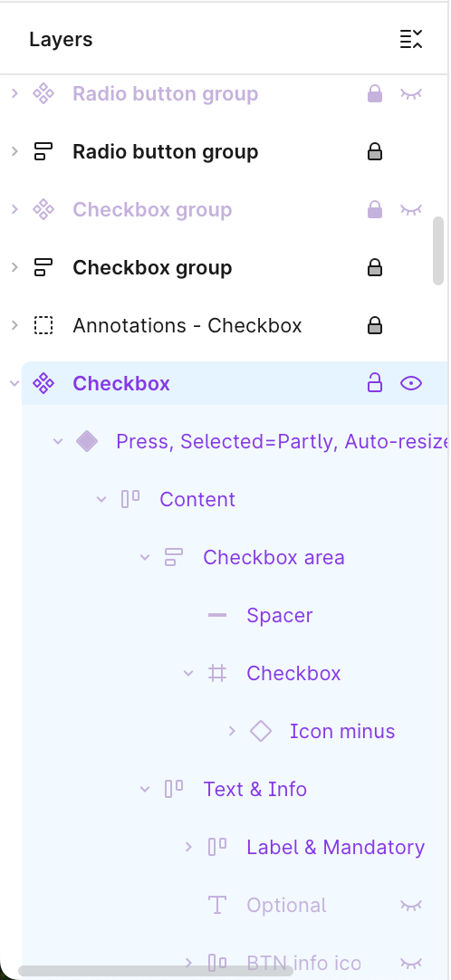Click the collapse all layers icon
Viewport: 451px width, 980px height.
coord(411,39)
